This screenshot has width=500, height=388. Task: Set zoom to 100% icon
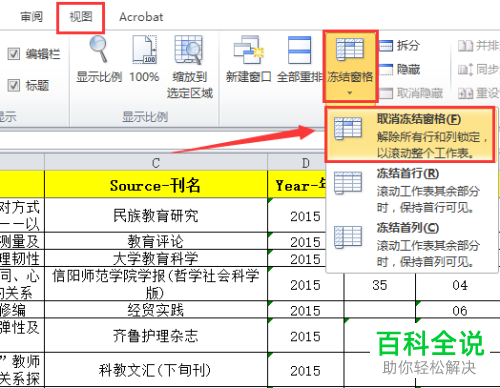(144, 50)
